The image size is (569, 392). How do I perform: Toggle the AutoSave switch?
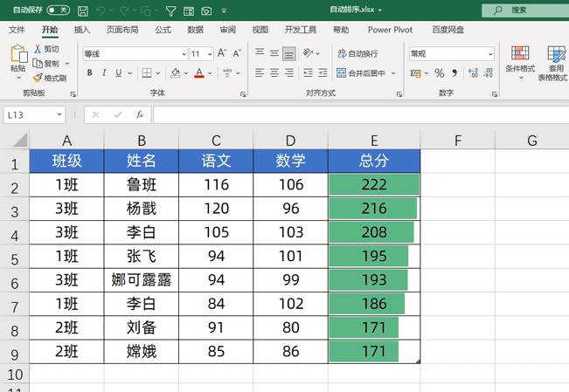click(59, 10)
